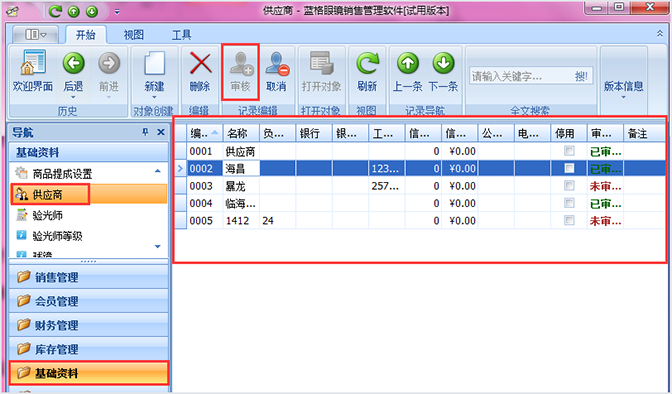Expand the 版本信息 dropdown
The width and height of the screenshot is (672, 394).
point(624,89)
